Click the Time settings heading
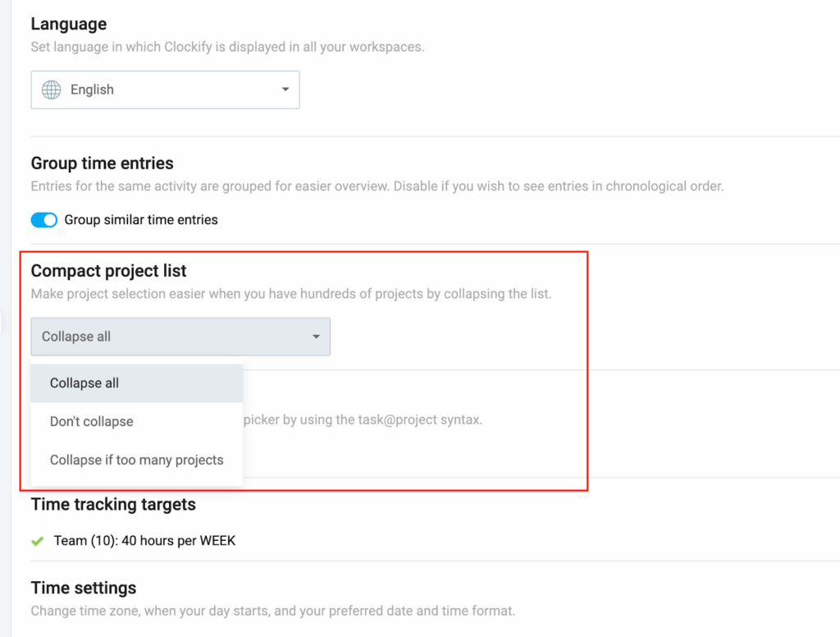 point(84,588)
